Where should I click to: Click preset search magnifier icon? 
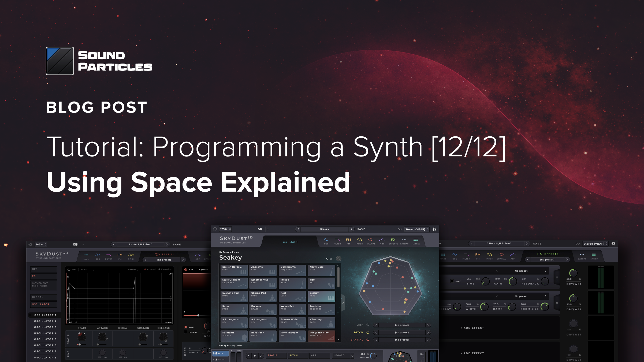tap(339, 259)
